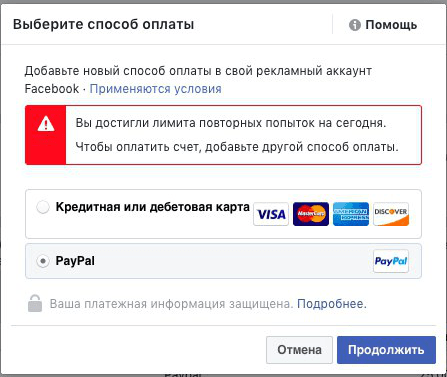Open the Применяются условия terms link

[155, 89]
